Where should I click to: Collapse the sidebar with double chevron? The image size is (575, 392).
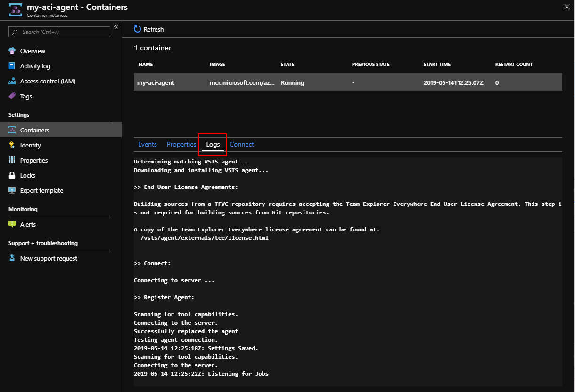(116, 27)
